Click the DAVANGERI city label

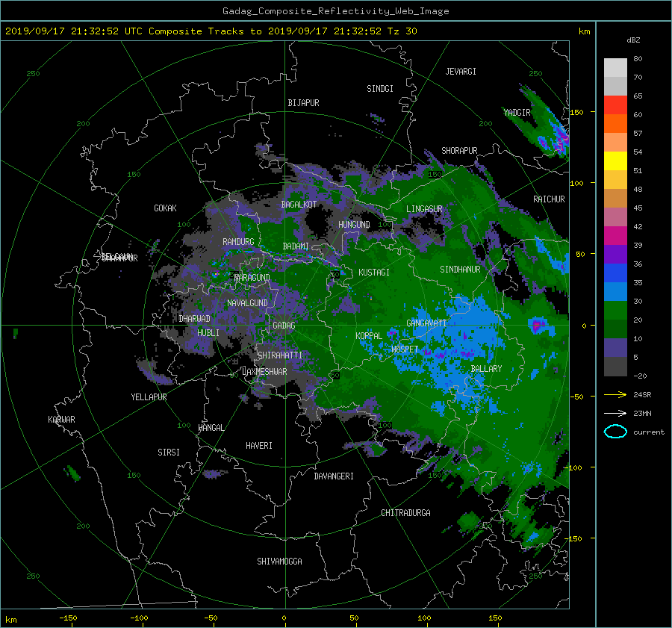[334, 476]
